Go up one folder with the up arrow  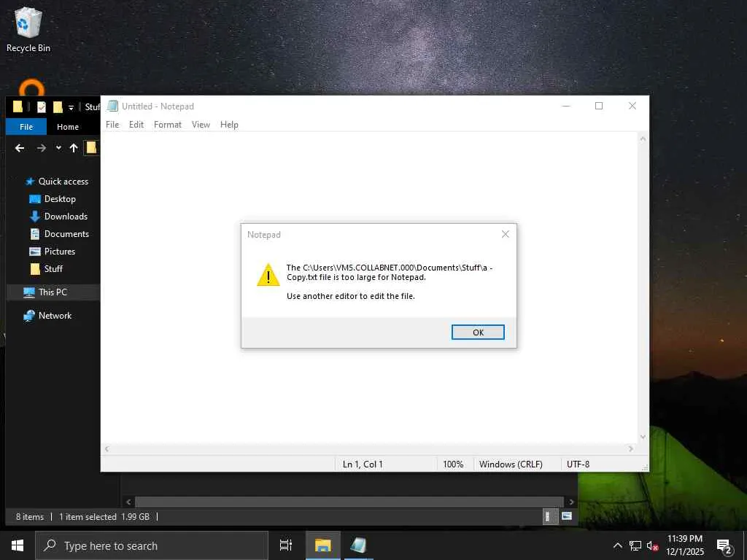74,148
